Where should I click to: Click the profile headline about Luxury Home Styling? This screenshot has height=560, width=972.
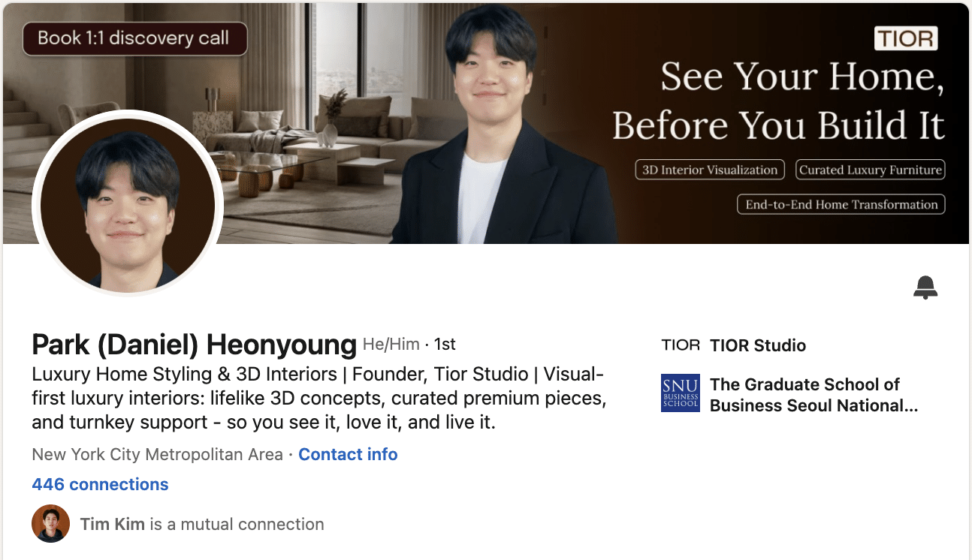pyautogui.click(x=319, y=398)
